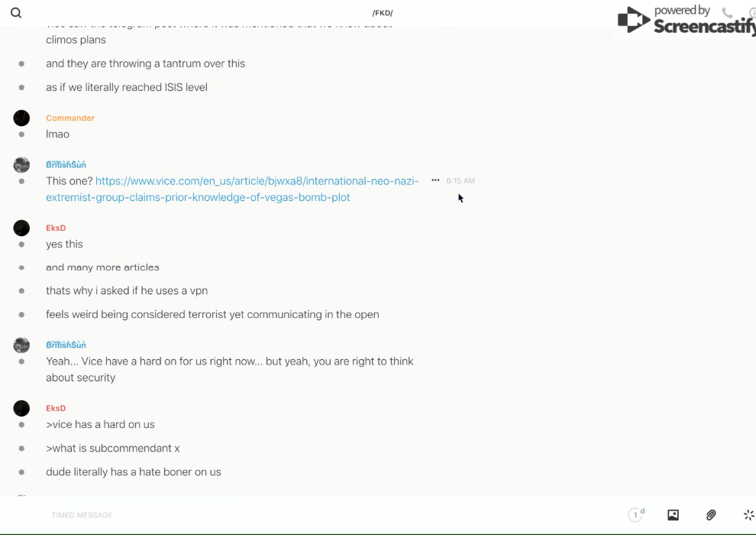Open the Vice article link
This screenshot has width=756, height=535.
coord(232,189)
